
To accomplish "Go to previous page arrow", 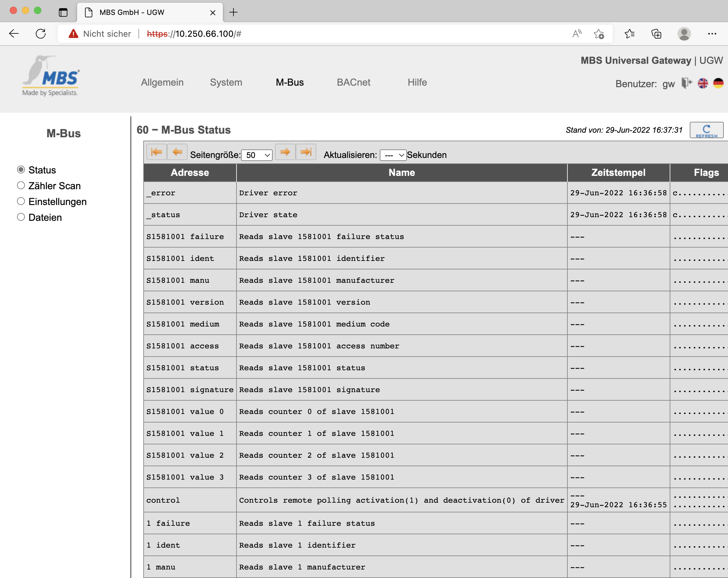I will 177,152.
